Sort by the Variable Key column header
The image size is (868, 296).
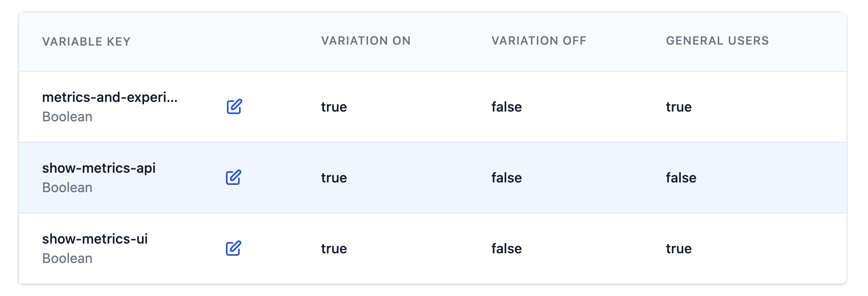pos(86,41)
